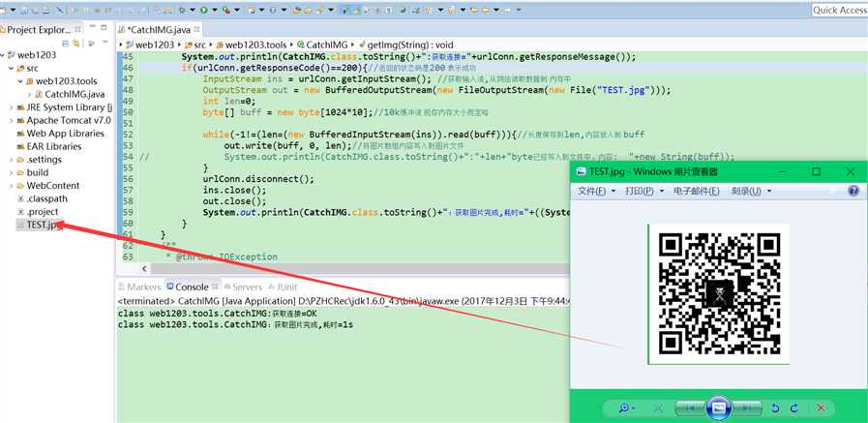868x423 pixels.
Task: Open the 文件(F) menu in photo viewer
Action: [597, 191]
